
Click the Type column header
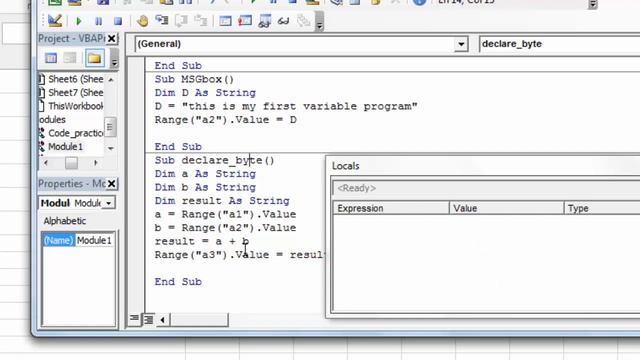(x=602, y=208)
